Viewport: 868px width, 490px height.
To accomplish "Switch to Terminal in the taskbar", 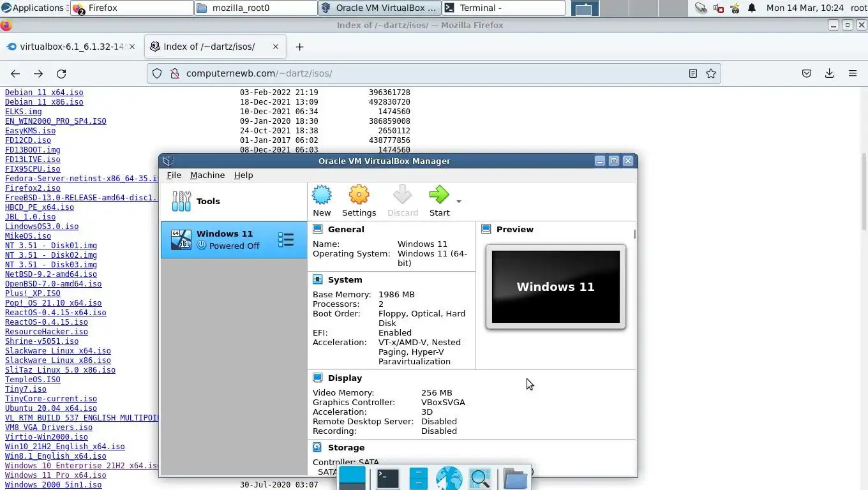I will [x=504, y=8].
